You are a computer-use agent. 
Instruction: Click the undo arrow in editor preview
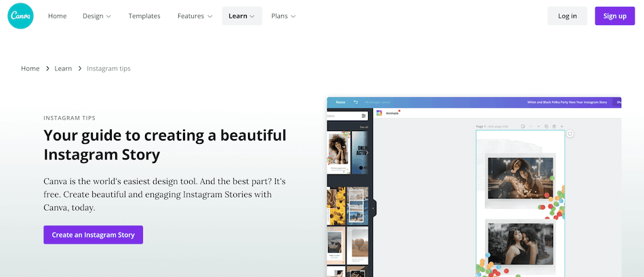(356, 102)
